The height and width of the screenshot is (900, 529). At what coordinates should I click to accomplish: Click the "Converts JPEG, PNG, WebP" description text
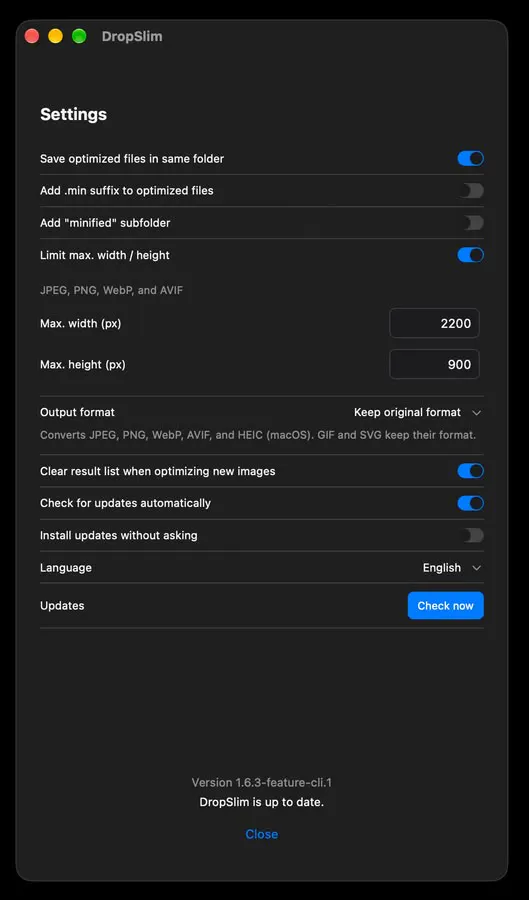[258, 435]
